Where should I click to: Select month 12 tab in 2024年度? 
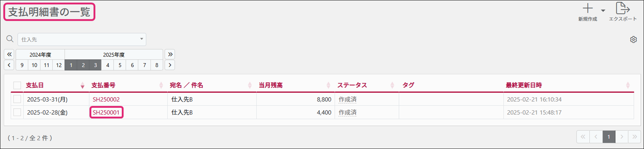click(59, 65)
